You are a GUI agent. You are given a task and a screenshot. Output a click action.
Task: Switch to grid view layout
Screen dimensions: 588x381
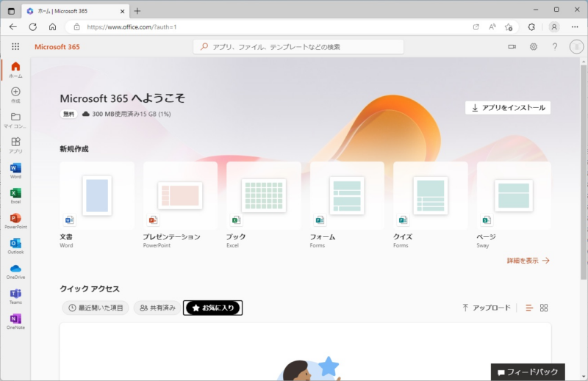pos(544,308)
